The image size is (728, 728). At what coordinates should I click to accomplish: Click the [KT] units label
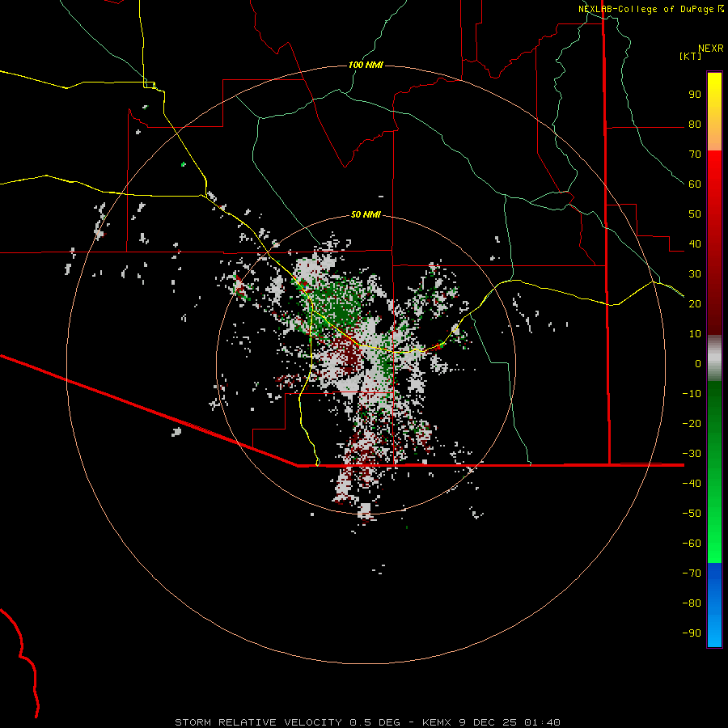(x=691, y=56)
